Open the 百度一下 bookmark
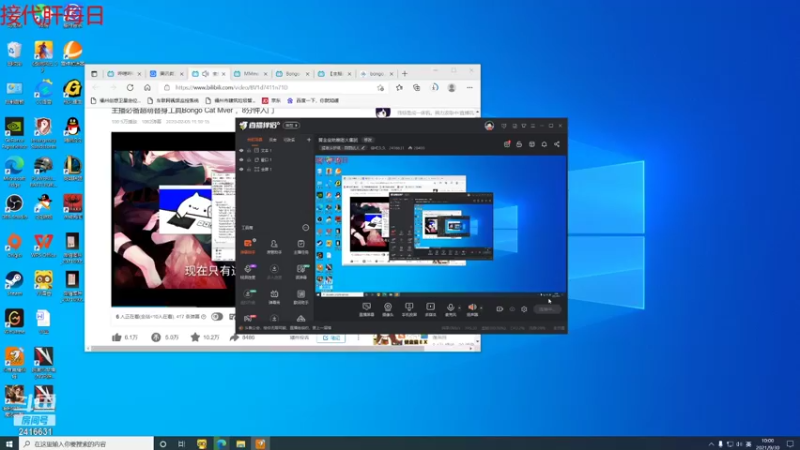This screenshot has height=450, width=800. coord(313,101)
